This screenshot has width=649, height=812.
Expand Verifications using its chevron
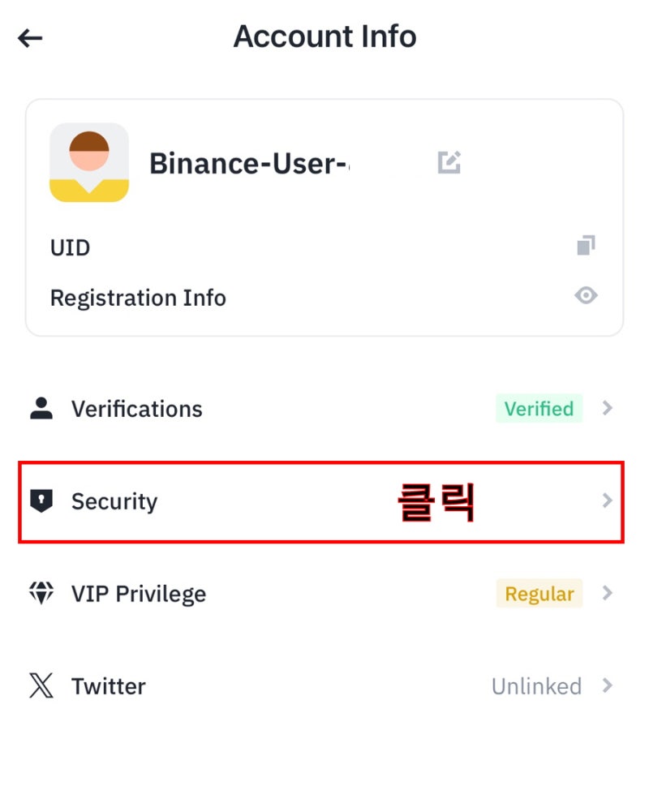(608, 408)
